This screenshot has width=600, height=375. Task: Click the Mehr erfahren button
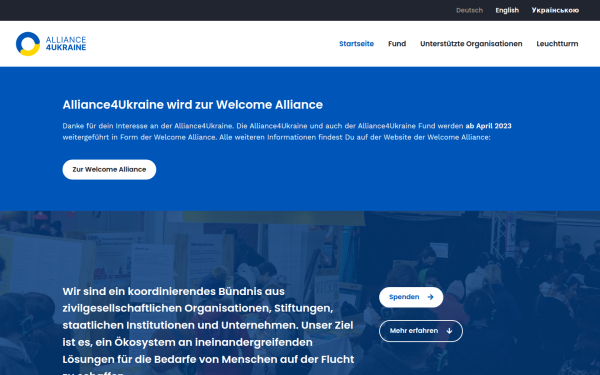(421, 331)
